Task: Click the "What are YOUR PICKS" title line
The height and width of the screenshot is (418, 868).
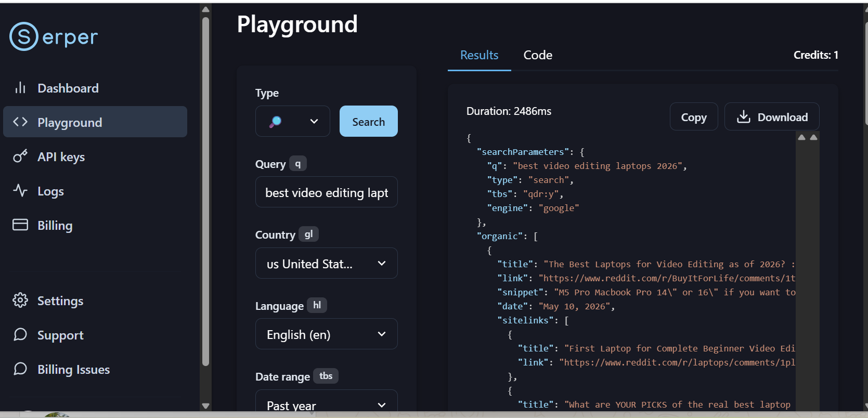Action: [654, 404]
